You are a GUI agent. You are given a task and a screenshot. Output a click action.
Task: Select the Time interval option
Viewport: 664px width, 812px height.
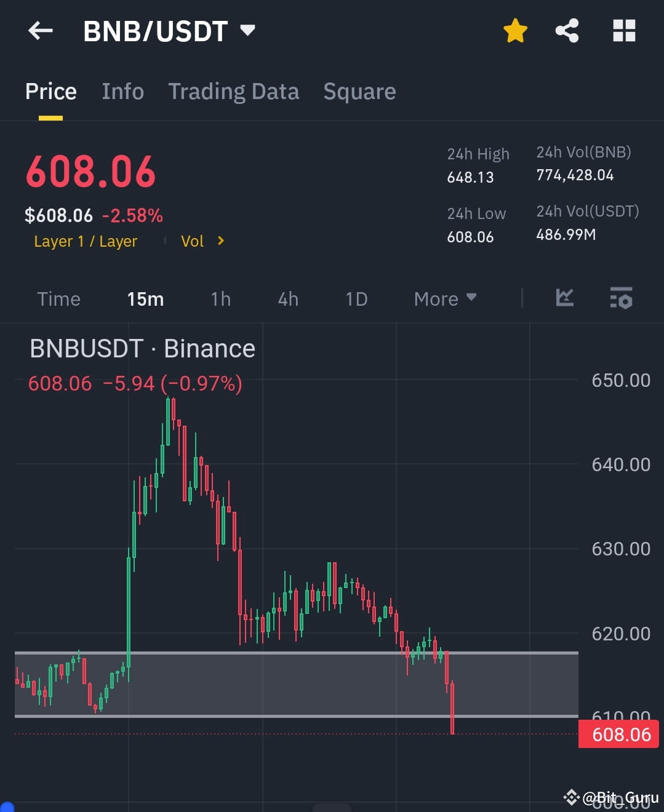[58, 298]
